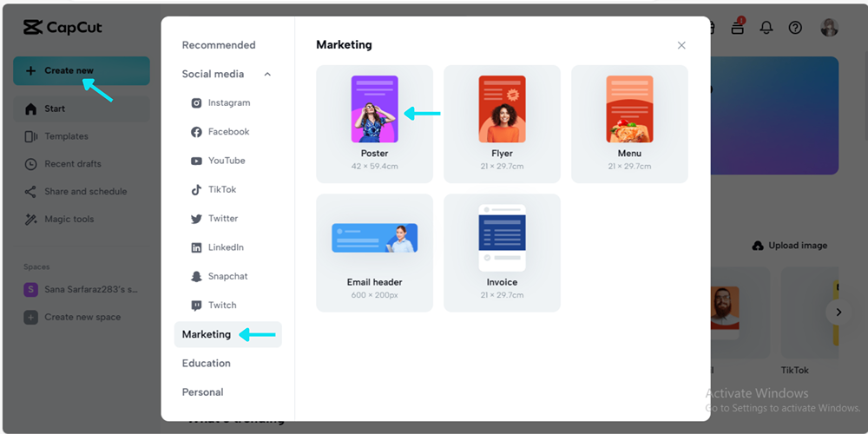Click the Snapchat ghost icon
This screenshot has width=868, height=434.
pos(196,276)
